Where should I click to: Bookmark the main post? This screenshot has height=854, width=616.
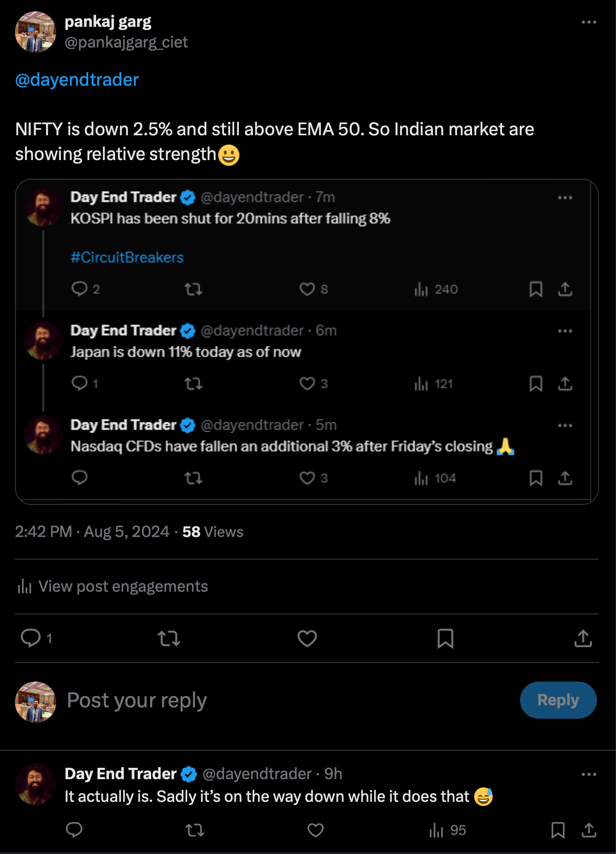tap(445, 639)
